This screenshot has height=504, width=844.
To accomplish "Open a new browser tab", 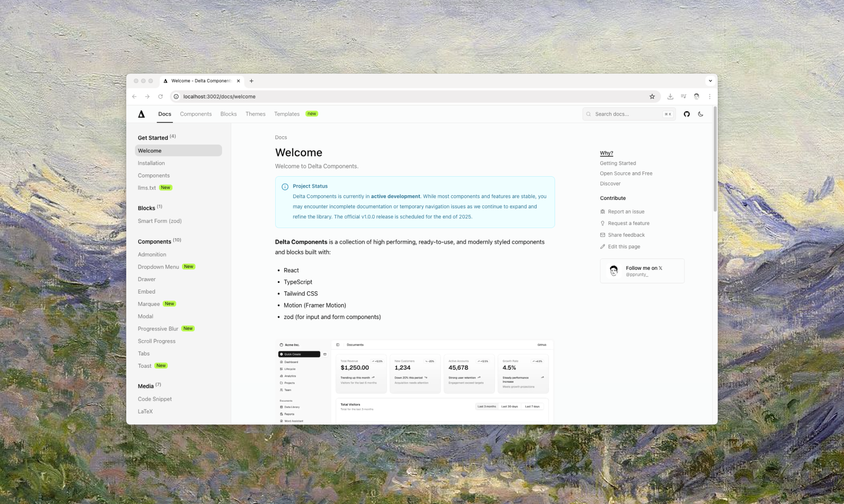I will click(x=251, y=81).
